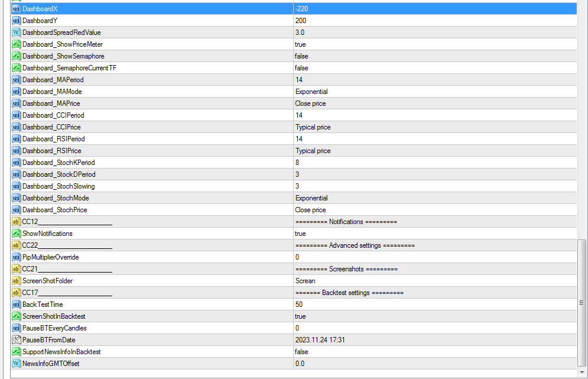Click the datetime icon beside PauseBTFromDate
The width and height of the screenshot is (588, 379).
coord(16,340)
